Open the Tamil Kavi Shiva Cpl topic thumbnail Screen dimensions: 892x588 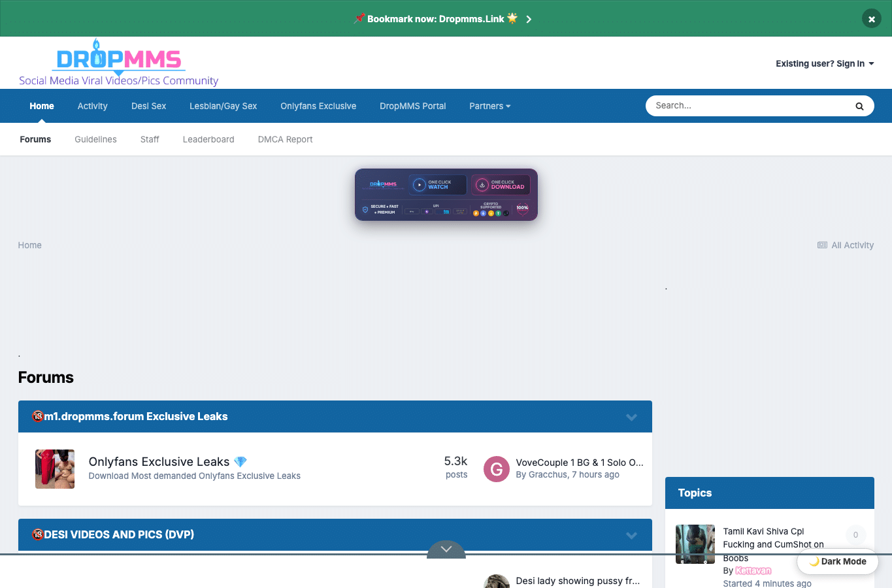pos(695,544)
